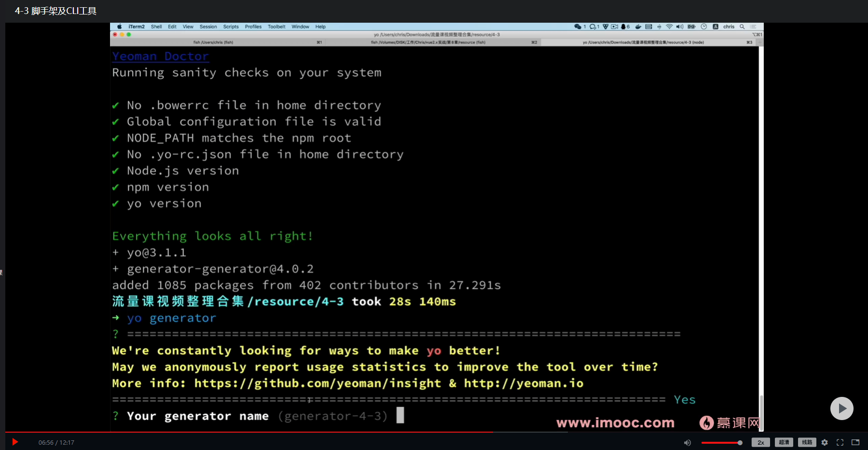Image resolution: width=868 pixels, height=450 pixels.
Task: Open the iTerm2 application menu
Action: pyautogui.click(x=137, y=27)
